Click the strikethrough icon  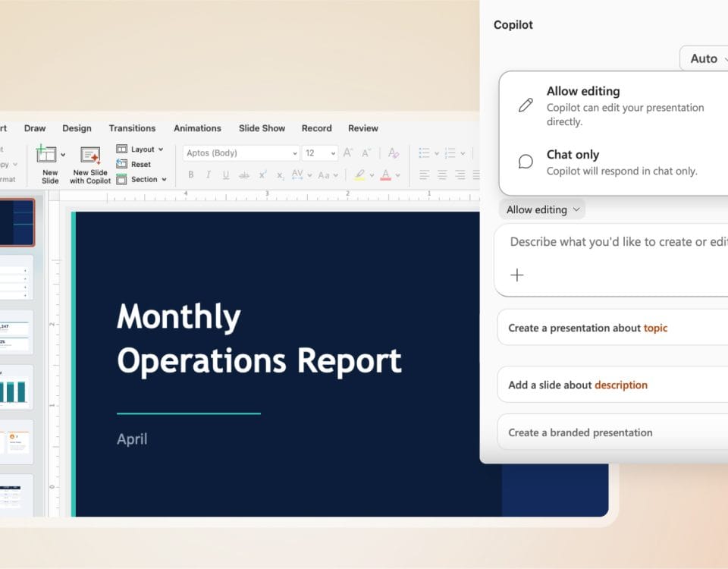(243, 175)
